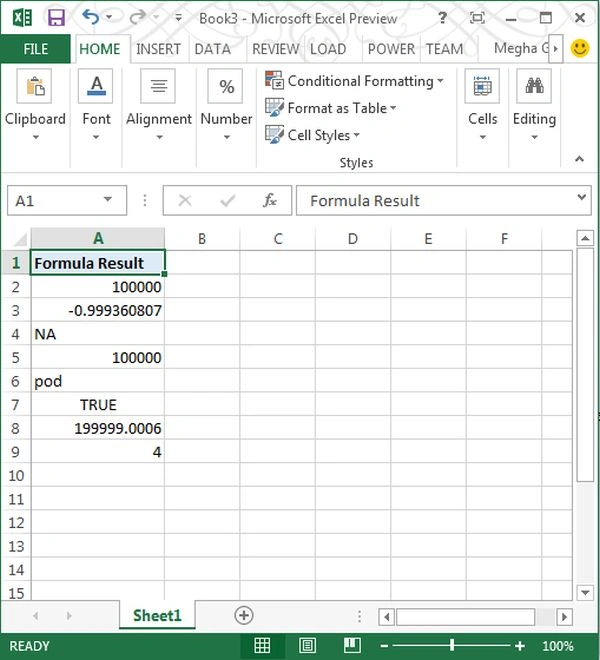
Task: Expand the Cells dropdown arrow
Action: point(483,137)
